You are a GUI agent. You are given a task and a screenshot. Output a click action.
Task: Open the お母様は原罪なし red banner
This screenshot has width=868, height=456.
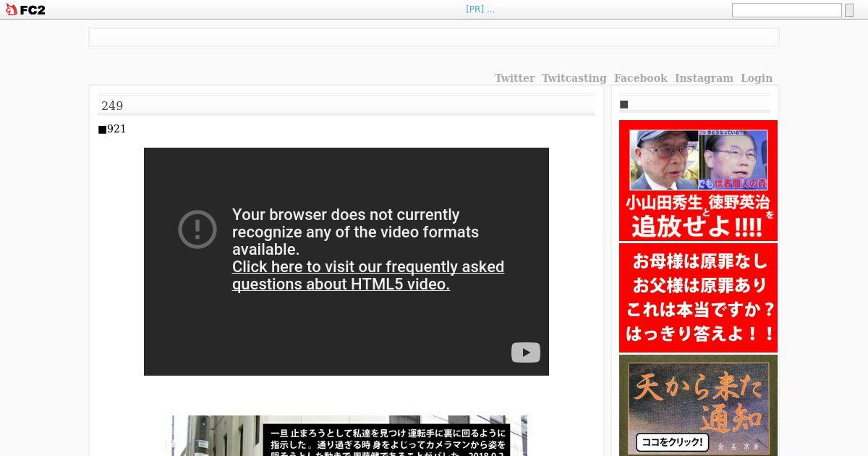pos(698,298)
